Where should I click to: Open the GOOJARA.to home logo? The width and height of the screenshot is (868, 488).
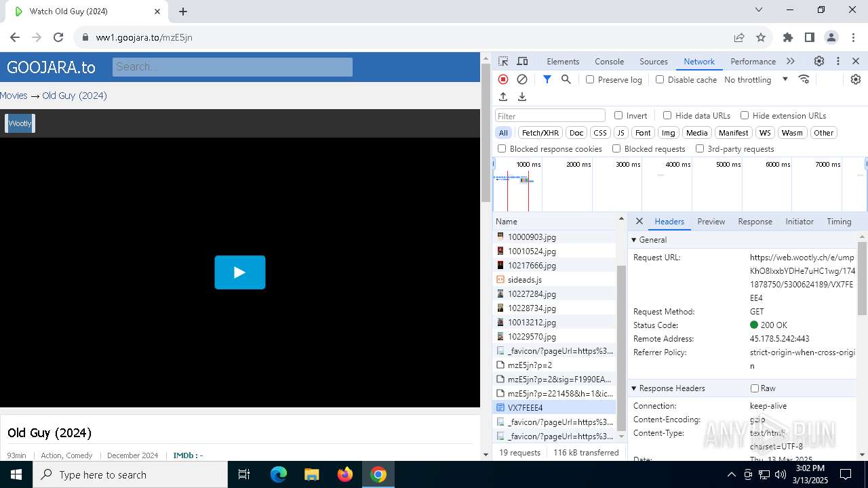coord(51,67)
